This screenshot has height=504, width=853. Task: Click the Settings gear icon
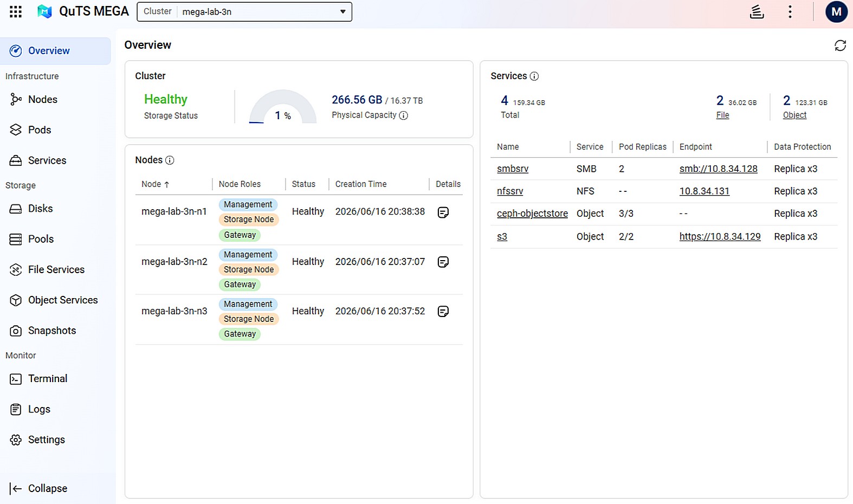click(x=16, y=440)
